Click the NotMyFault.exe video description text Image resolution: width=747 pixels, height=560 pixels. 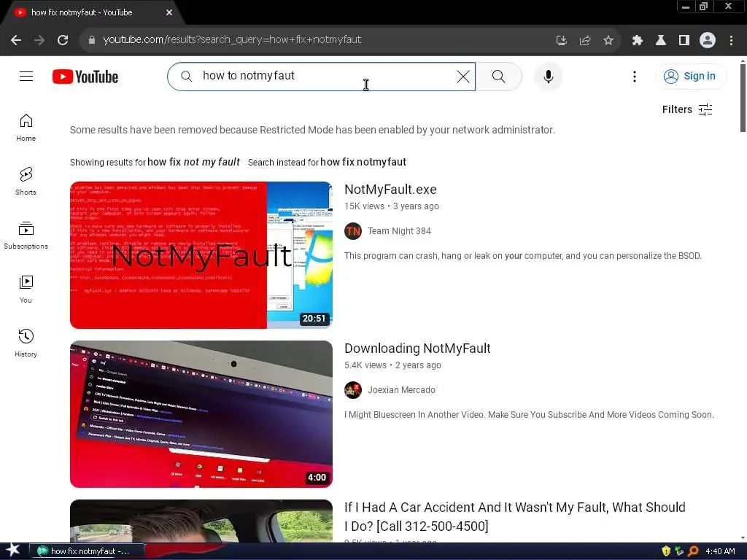(x=522, y=256)
